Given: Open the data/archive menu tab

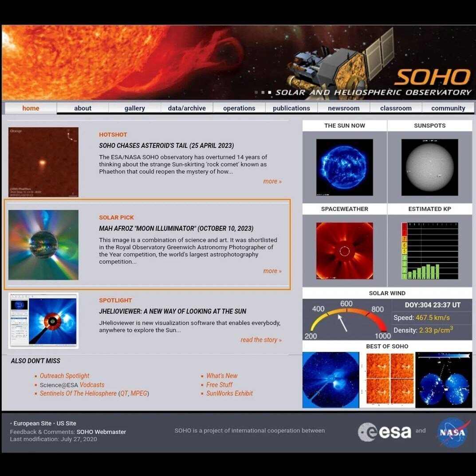Looking at the screenshot, I should 187,108.
